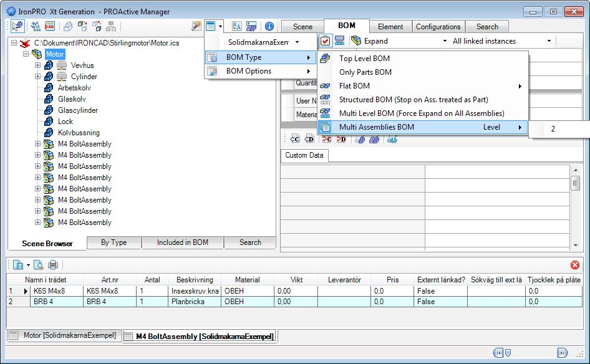Collapse the Motor assembly node

[x=26, y=54]
